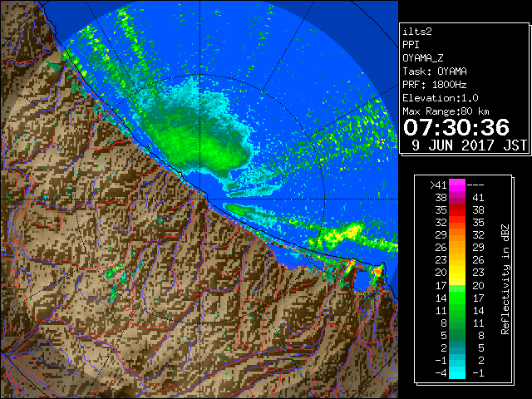The width and height of the screenshot is (532, 399).
Task: Click the yellow 20 to 23 dBZ legend swatch
Action: (457, 273)
